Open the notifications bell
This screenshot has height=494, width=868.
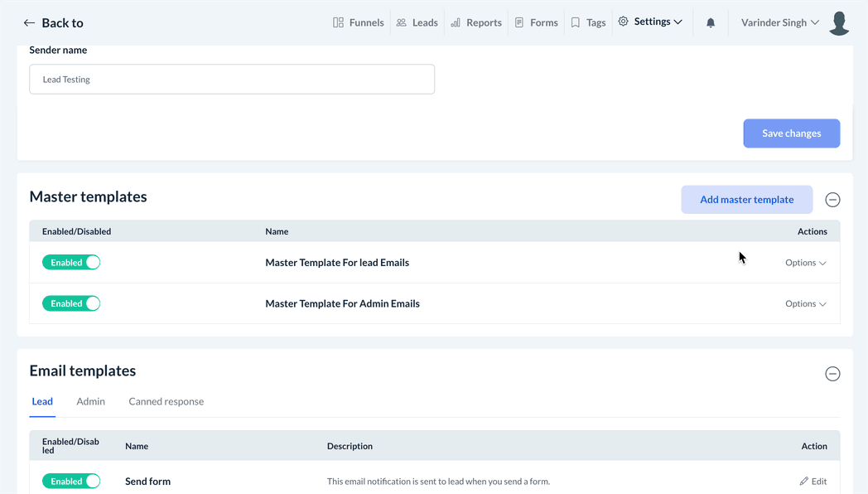711,22
